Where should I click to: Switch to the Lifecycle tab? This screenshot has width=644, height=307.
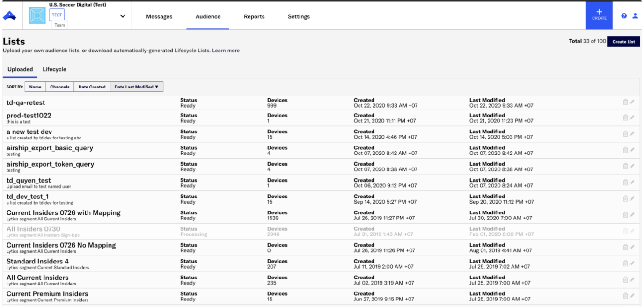[x=54, y=69]
